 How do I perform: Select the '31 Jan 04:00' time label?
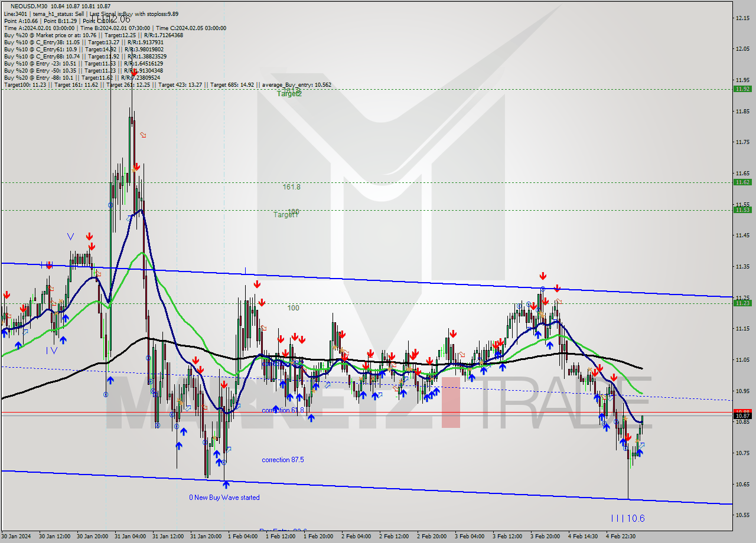(x=129, y=537)
